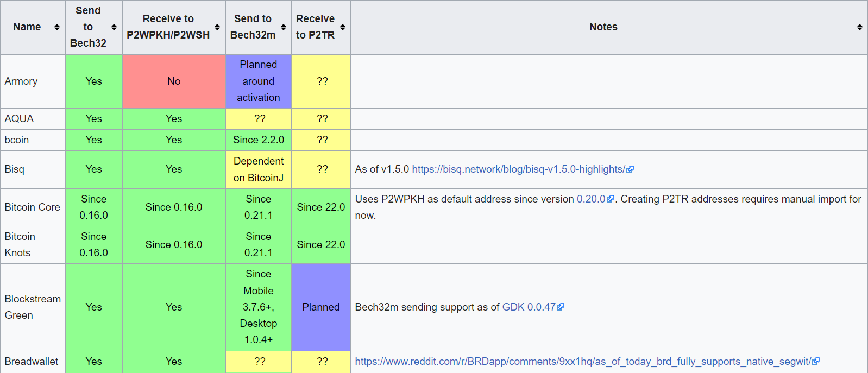The width and height of the screenshot is (868, 373).
Task: Click Bitcoin Knots Receive 'Since 0.16.0' cell
Action: pos(174,245)
